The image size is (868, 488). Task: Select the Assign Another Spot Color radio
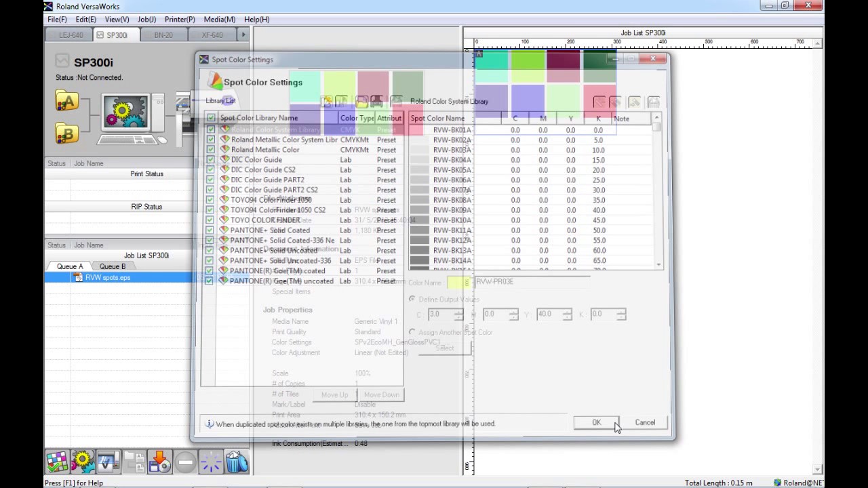point(412,332)
